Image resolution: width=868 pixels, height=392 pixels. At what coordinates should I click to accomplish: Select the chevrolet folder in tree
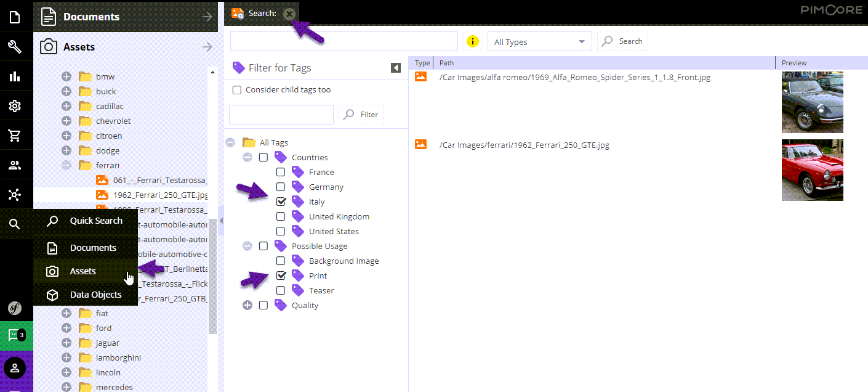113,121
